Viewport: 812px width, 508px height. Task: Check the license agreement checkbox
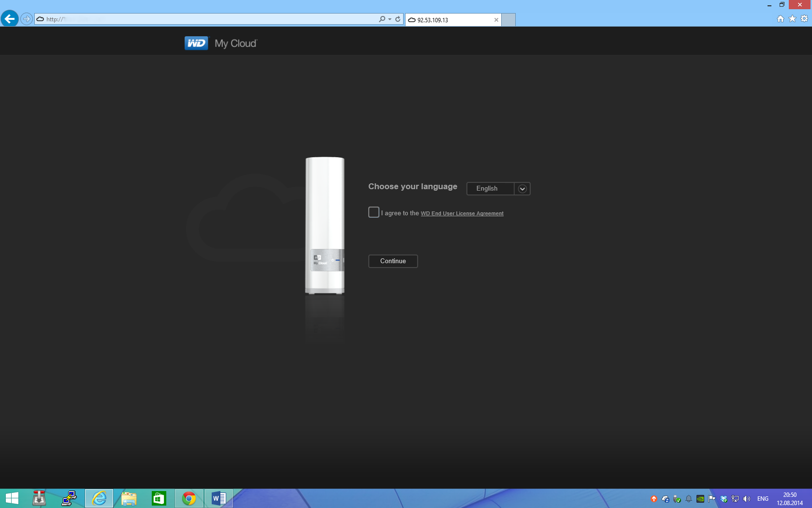point(374,212)
